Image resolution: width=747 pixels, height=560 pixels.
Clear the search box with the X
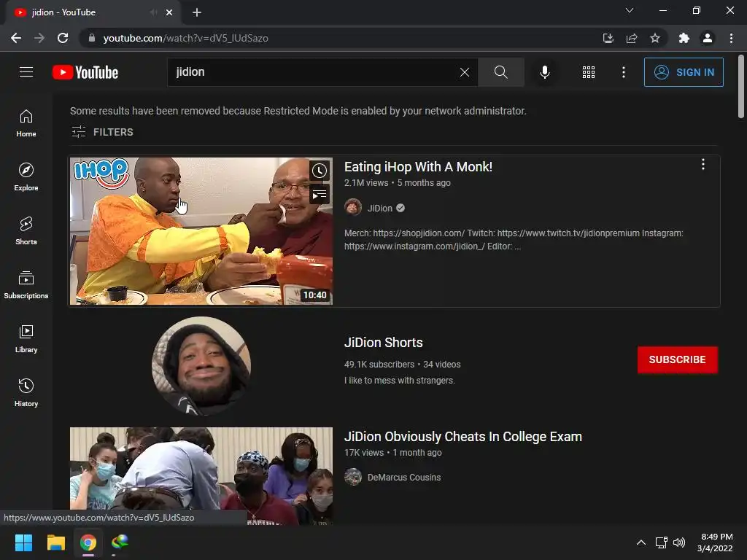(x=465, y=72)
